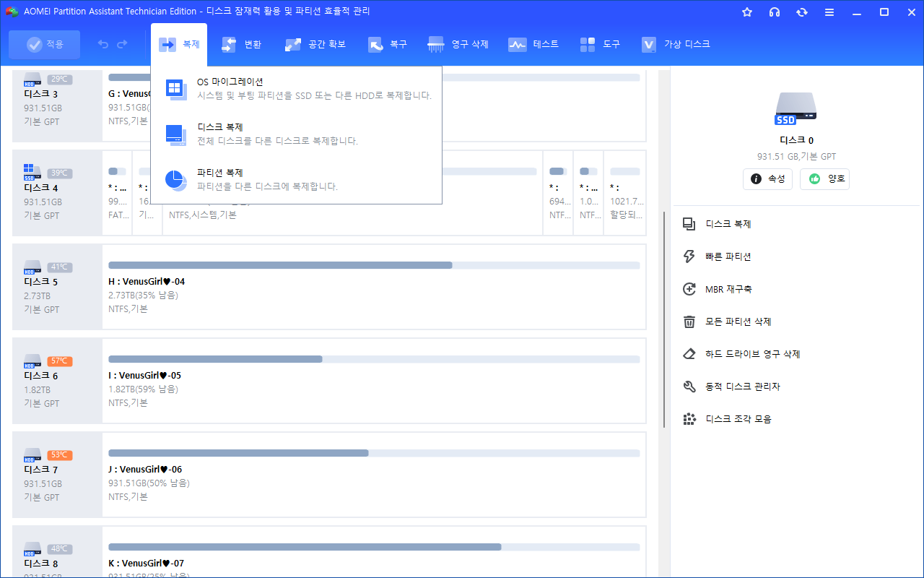Choose 파티션 복제 in the dropdown menu
The image size is (924, 578).
click(297, 180)
